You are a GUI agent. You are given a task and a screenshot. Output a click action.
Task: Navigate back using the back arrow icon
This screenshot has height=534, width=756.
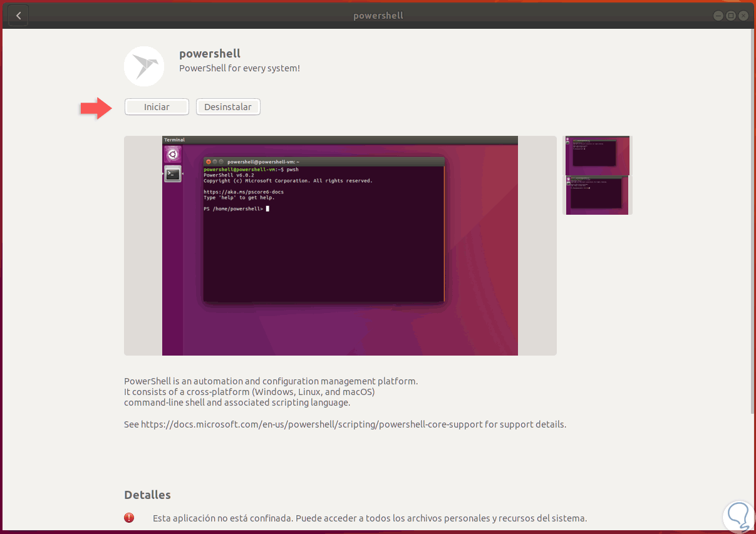18,15
